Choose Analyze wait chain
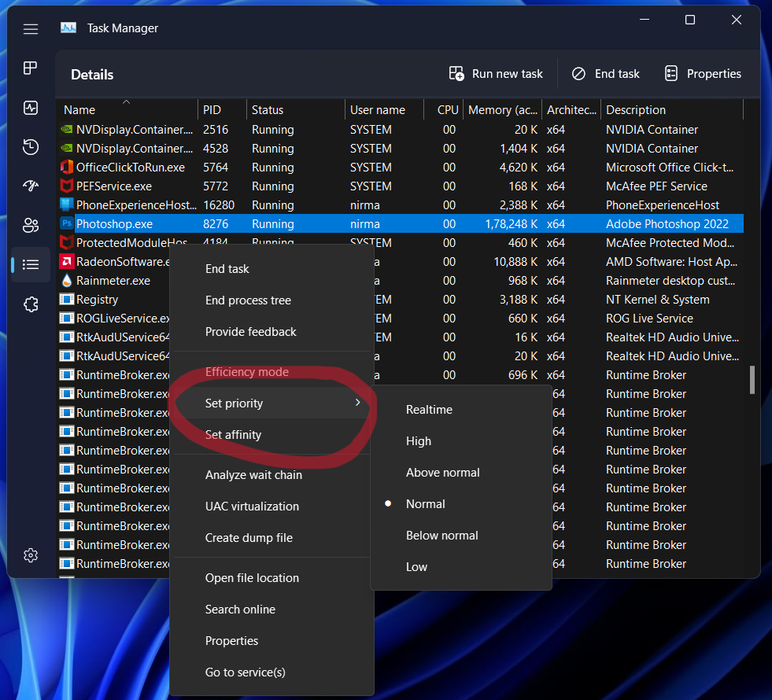 (271, 475)
